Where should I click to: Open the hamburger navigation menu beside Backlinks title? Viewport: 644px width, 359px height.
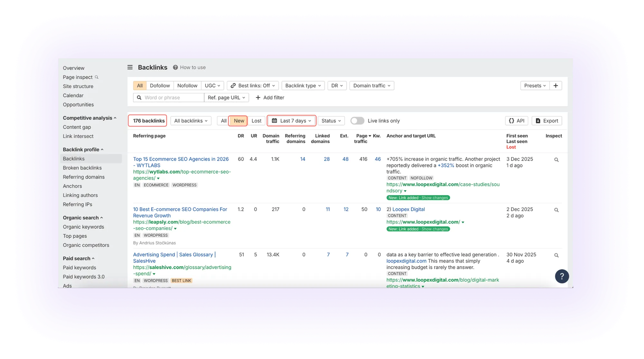(130, 67)
